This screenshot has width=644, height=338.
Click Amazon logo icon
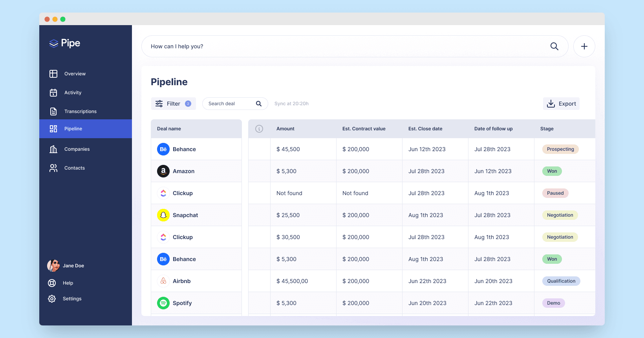click(x=163, y=171)
